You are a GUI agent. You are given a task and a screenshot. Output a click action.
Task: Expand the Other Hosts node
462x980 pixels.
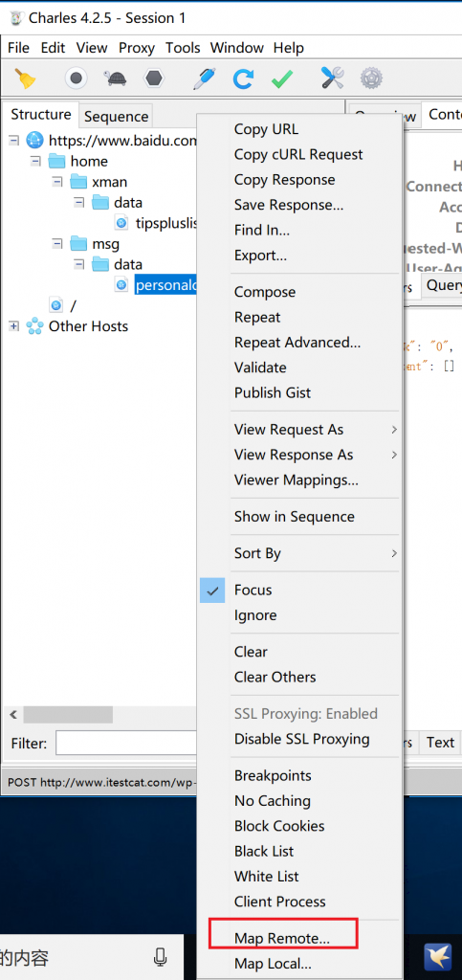(13, 326)
